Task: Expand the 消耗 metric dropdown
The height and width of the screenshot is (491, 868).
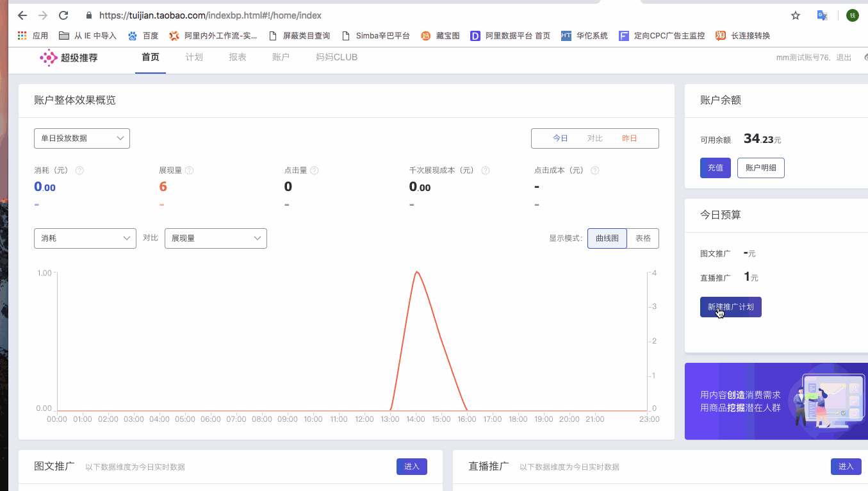Action: pyautogui.click(x=85, y=238)
